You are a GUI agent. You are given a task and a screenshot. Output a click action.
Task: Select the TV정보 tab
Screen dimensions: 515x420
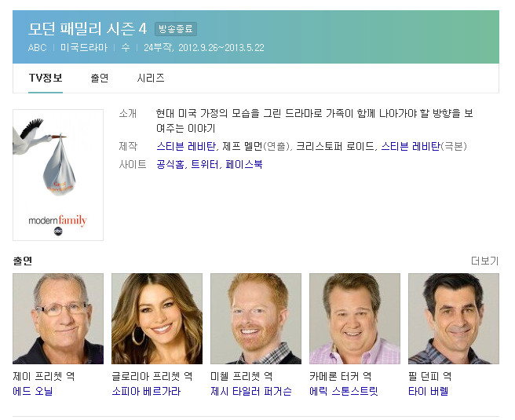(46, 79)
